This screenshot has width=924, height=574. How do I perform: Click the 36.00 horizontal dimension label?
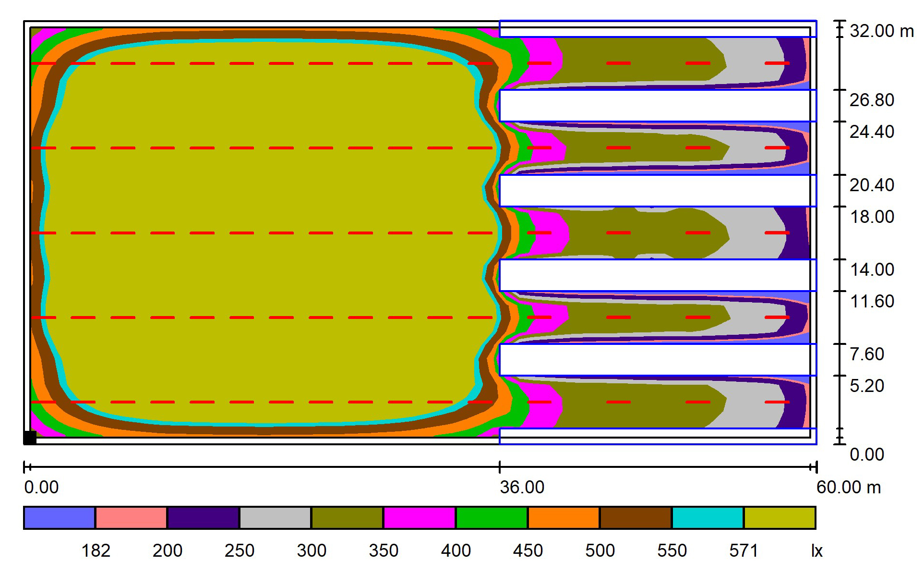click(522, 487)
